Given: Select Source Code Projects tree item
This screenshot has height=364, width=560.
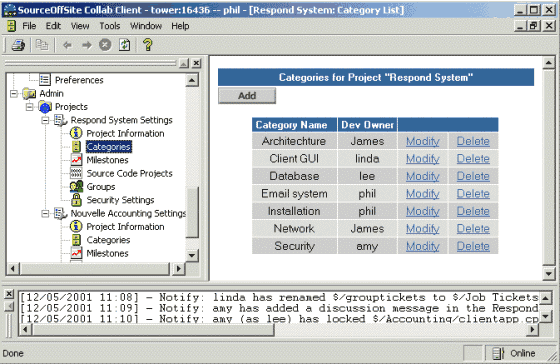Looking at the screenshot, I should 129,173.
